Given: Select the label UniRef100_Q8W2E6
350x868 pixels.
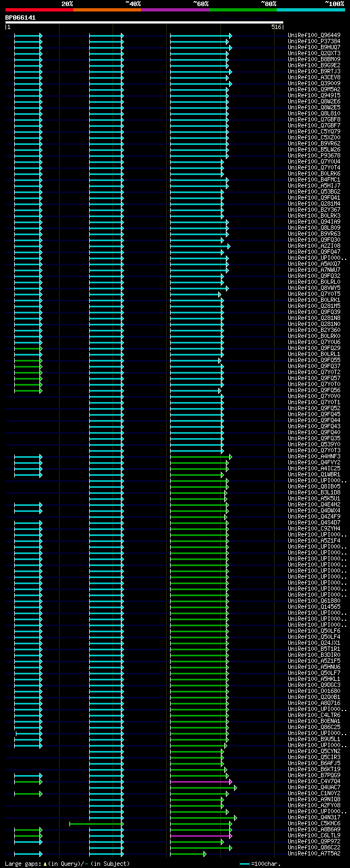Looking at the screenshot, I should pos(314,102).
